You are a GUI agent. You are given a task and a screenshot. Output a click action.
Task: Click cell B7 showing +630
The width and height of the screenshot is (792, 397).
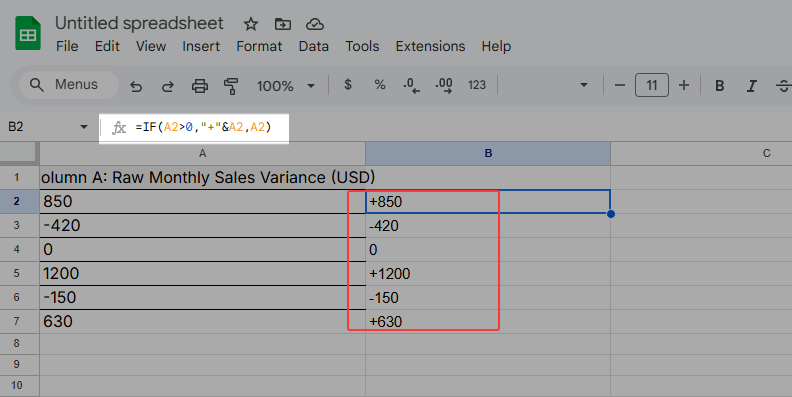488,321
